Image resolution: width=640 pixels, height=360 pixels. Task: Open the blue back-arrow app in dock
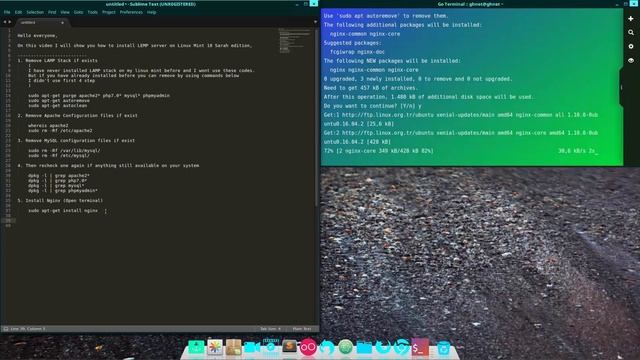click(x=327, y=347)
